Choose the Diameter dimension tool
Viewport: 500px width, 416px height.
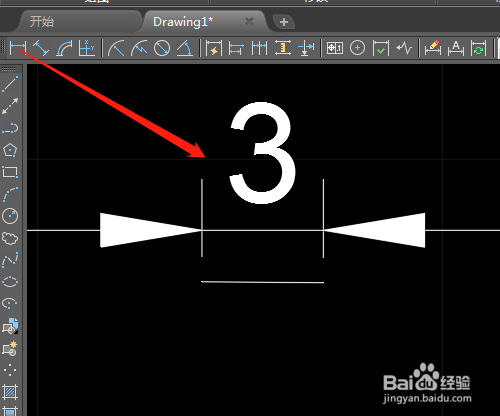pyautogui.click(x=162, y=48)
